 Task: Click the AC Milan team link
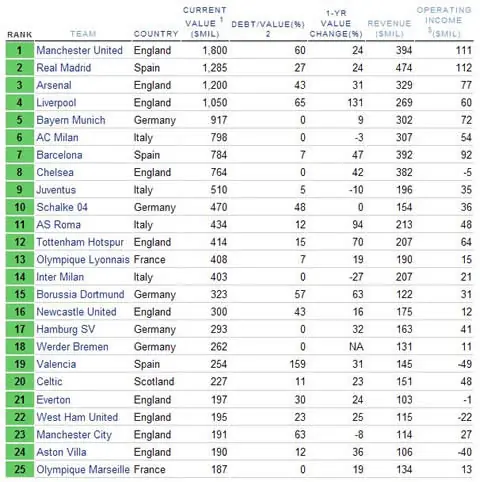point(57,137)
